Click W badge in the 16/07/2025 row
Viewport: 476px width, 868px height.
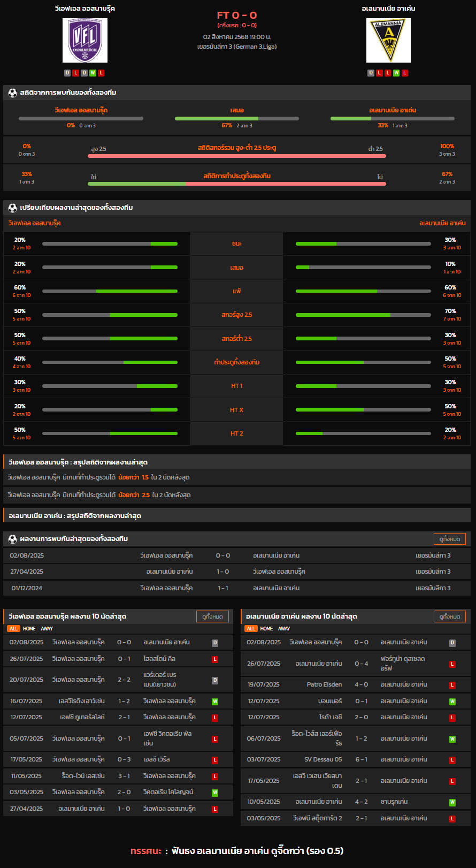pos(215,702)
